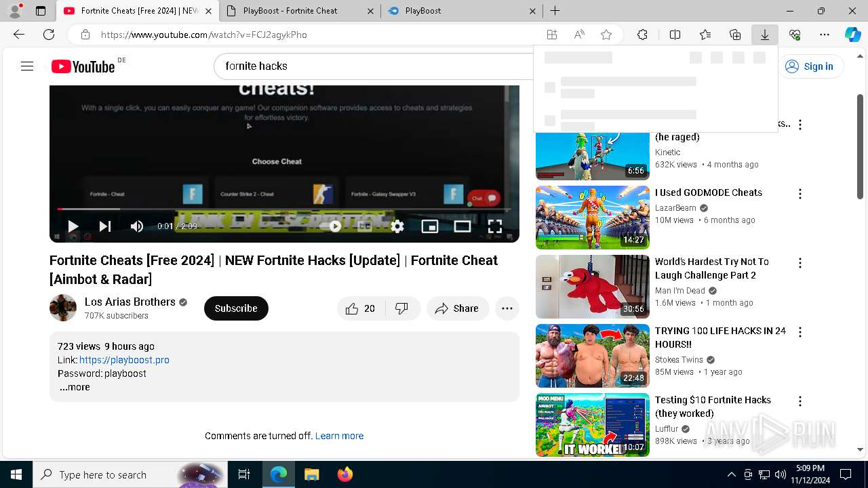Image resolution: width=868 pixels, height=488 pixels.
Task: Open TRYING 100 LIFE HACKS video title
Action: click(720, 338)
